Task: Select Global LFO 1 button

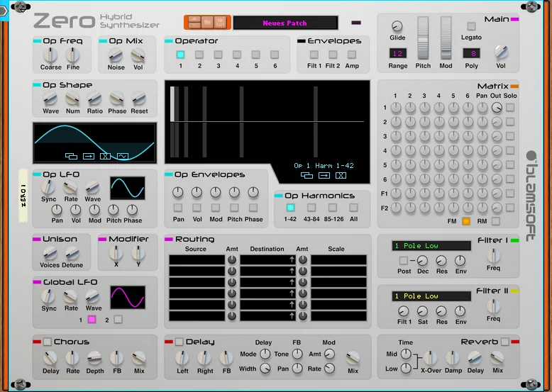Action: [x=92, y=319]
